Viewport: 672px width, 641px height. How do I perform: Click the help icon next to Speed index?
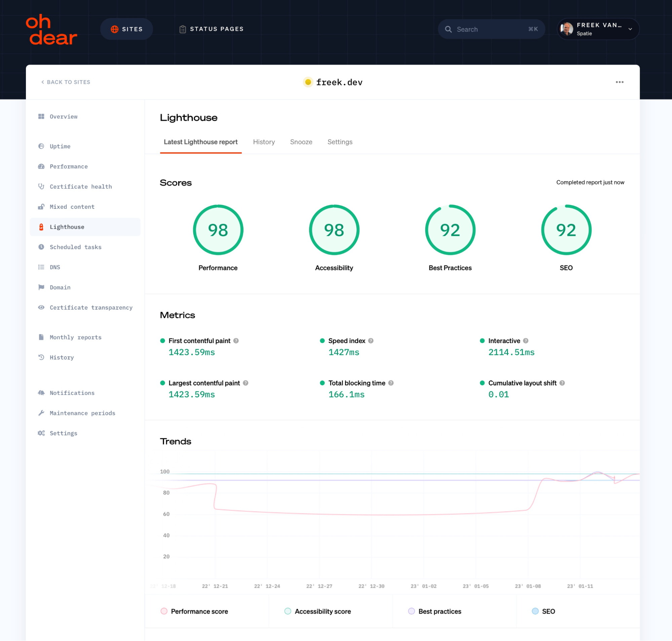pos(370,341)
